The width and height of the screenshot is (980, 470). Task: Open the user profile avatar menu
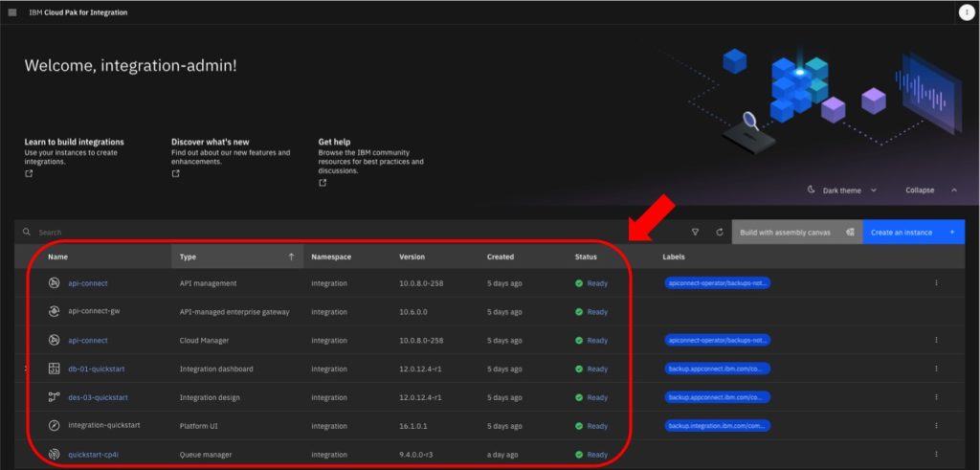[x=967, y=12]
